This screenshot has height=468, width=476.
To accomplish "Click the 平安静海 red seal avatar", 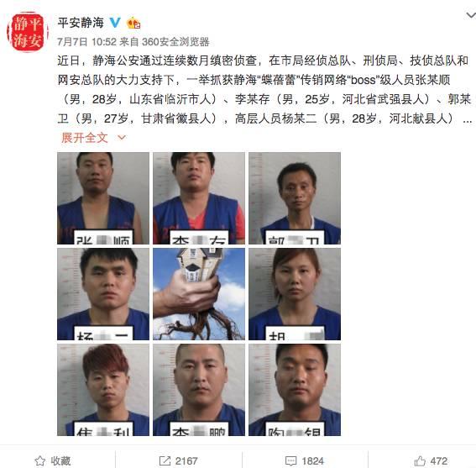I will (x=28, y=32).
